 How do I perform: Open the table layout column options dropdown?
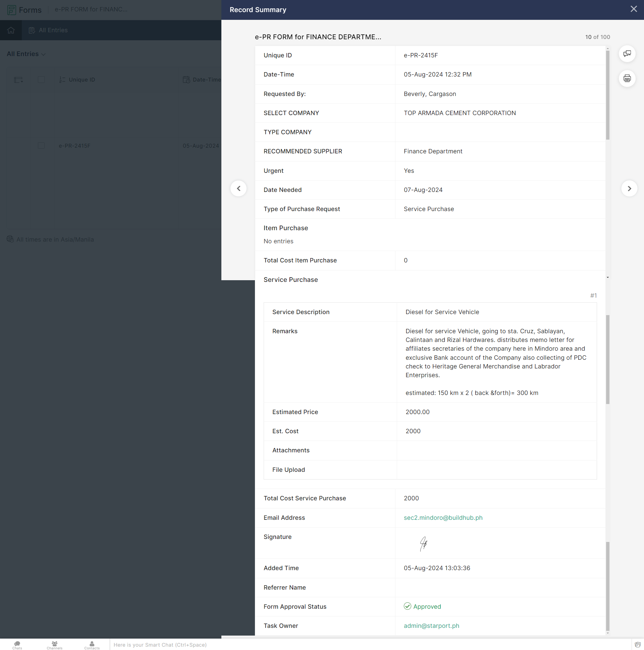click(x=18, y=80)
